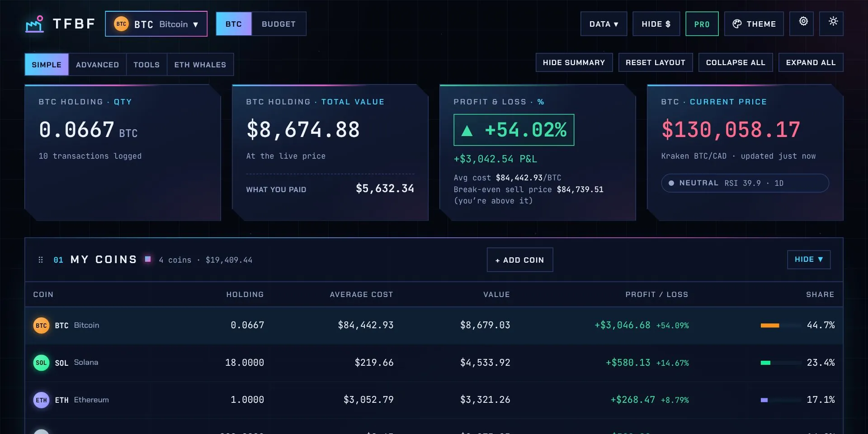Toggle HIDE $ amounts
This screenshot has height=434, width=868.
[x=656, y=24]
